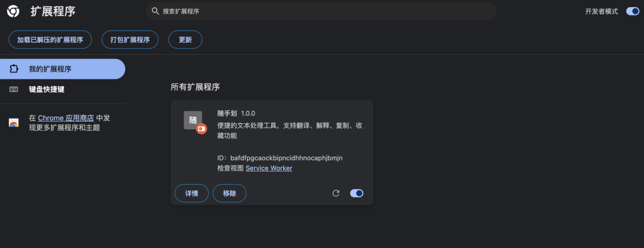The width and height of the screenshot is (644, 248).
Task: Click the puzzle-piece My Extensions icon
Action: [x=14, y=69]
